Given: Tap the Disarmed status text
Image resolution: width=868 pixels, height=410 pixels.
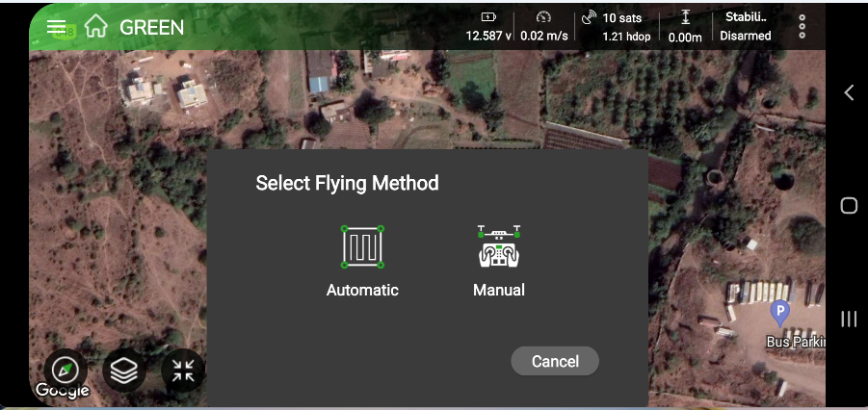Looking at the screenshot, I should 745,36.
